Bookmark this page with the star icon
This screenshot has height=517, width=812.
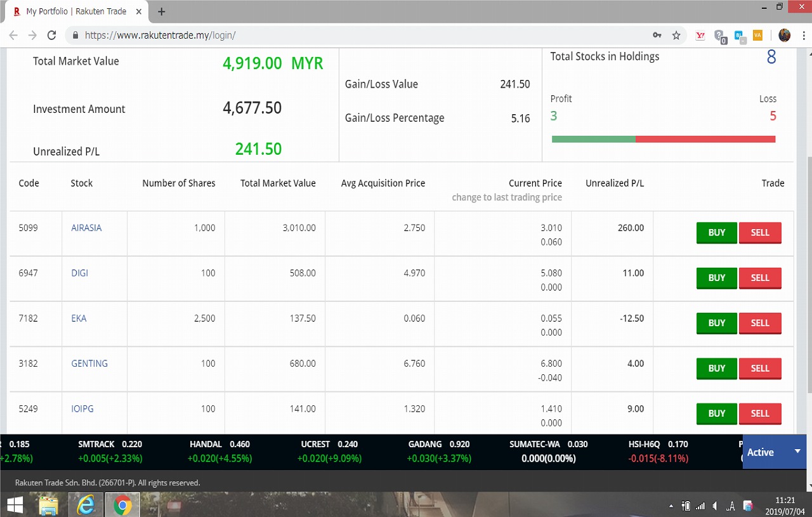pos(676,36)
